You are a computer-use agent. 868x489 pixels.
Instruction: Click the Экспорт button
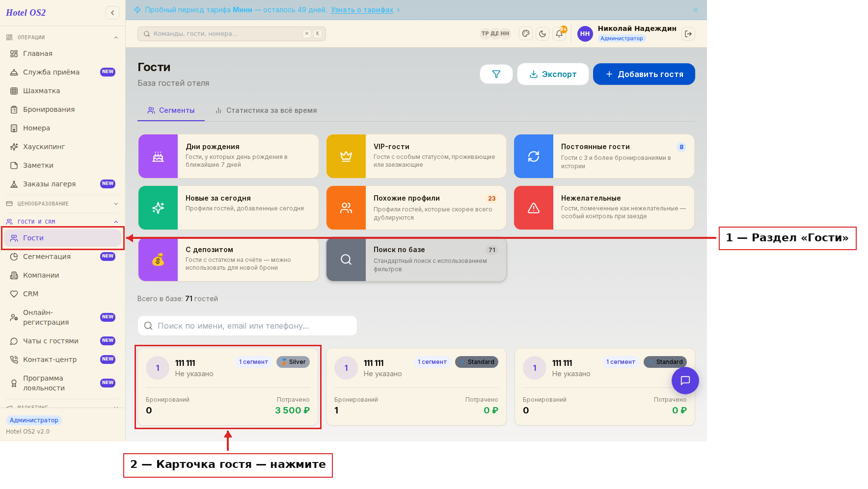coord(553,74)
